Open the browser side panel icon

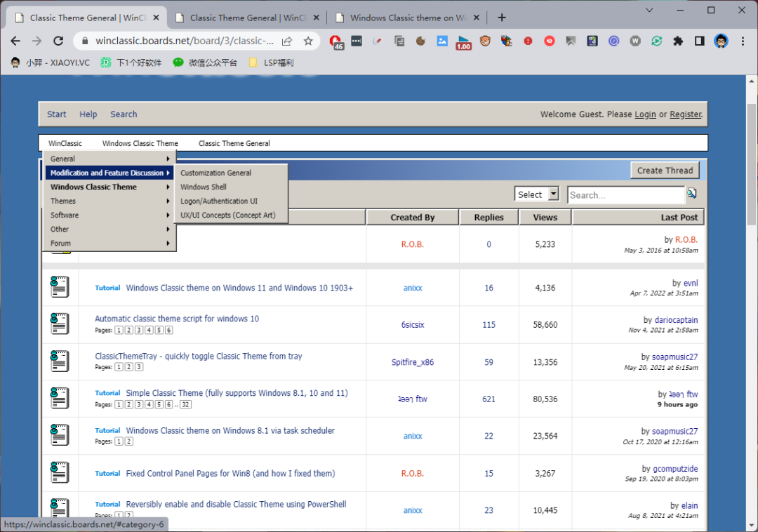699,41
